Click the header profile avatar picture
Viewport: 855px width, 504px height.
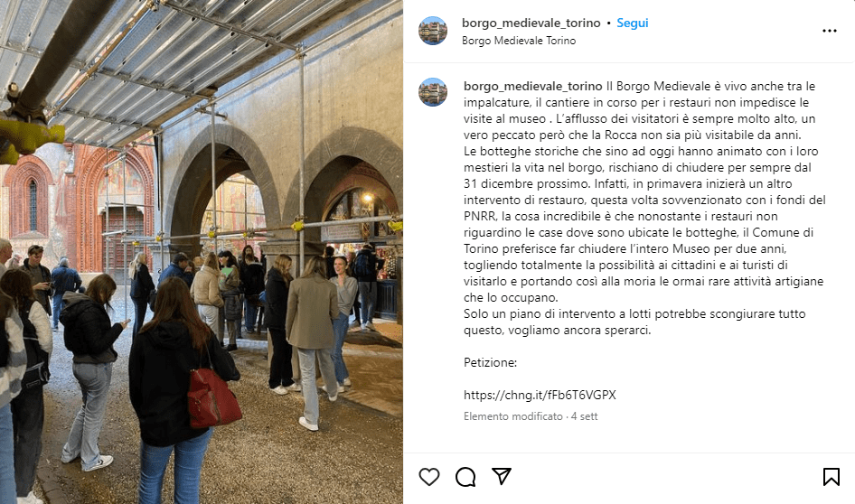(432, 31)
